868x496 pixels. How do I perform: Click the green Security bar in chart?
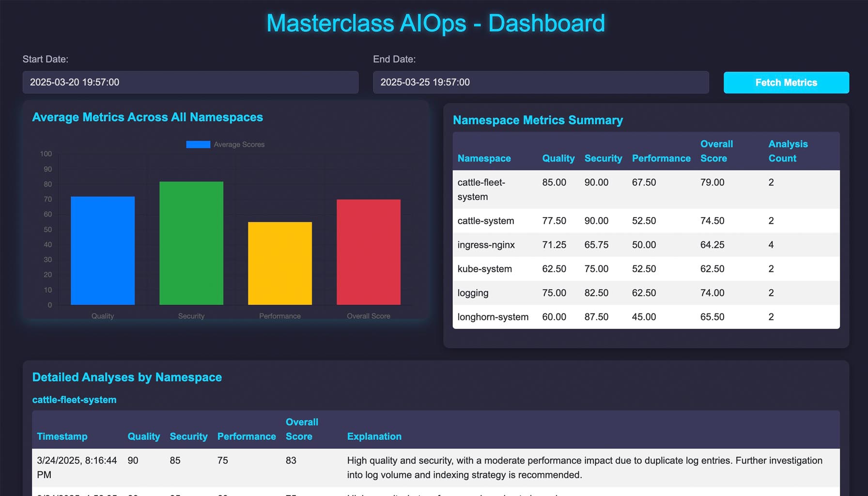(x=191, y=243)
